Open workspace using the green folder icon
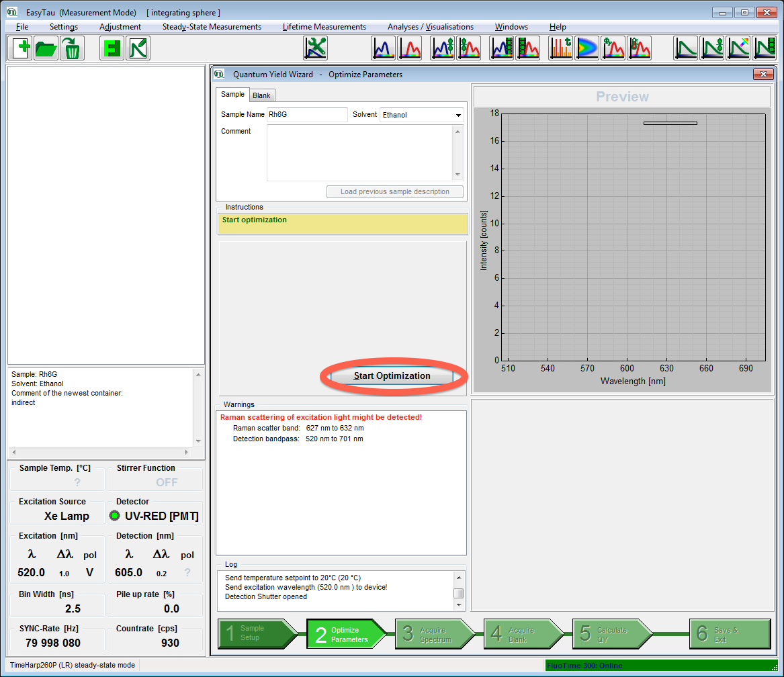 point(46,48)
